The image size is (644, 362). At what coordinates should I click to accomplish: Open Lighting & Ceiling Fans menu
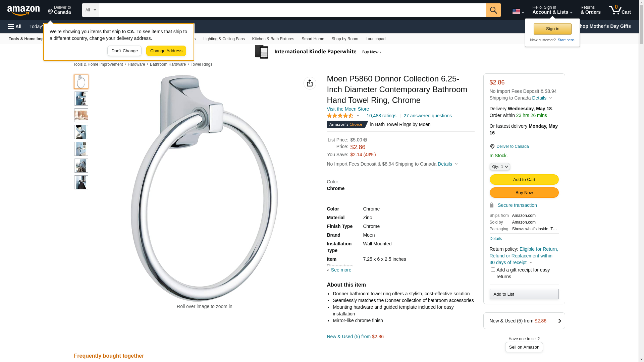pos(224,39)
